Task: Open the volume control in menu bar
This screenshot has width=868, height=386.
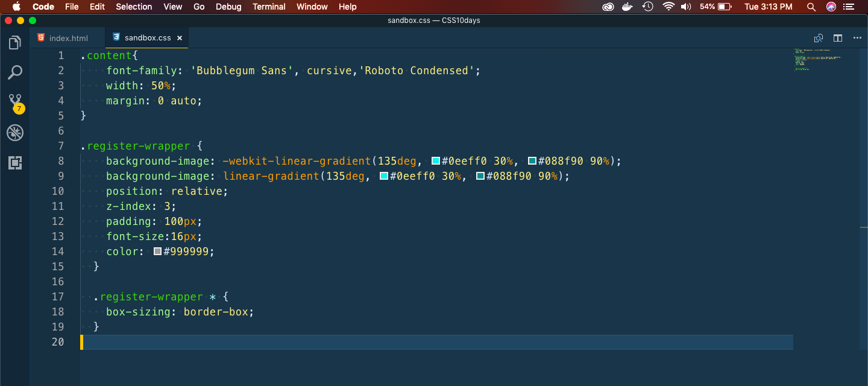Action: (x=686, y=7)
